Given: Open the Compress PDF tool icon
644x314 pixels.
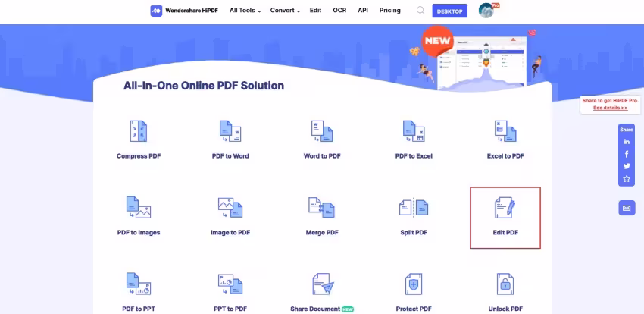Looking at the screenshot, I should [x=139, y=131].
